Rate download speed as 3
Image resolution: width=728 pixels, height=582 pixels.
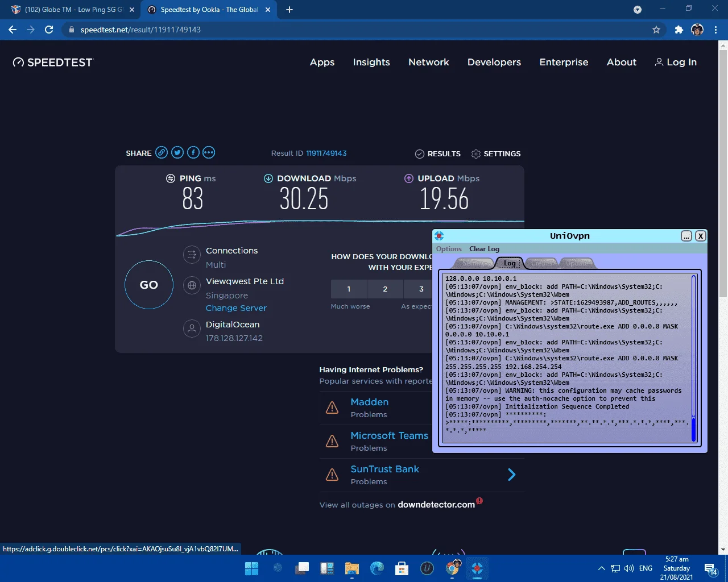click(x=419, y=289)
